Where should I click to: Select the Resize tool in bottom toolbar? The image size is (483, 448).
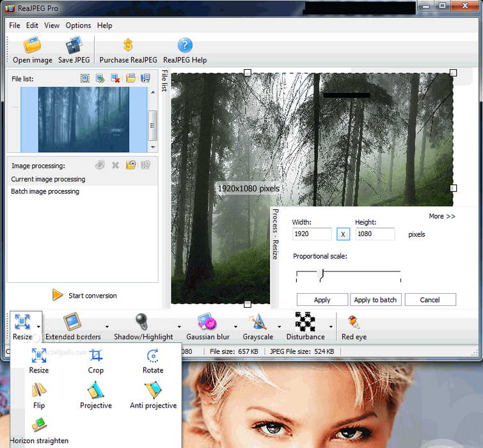coord(22,326)
